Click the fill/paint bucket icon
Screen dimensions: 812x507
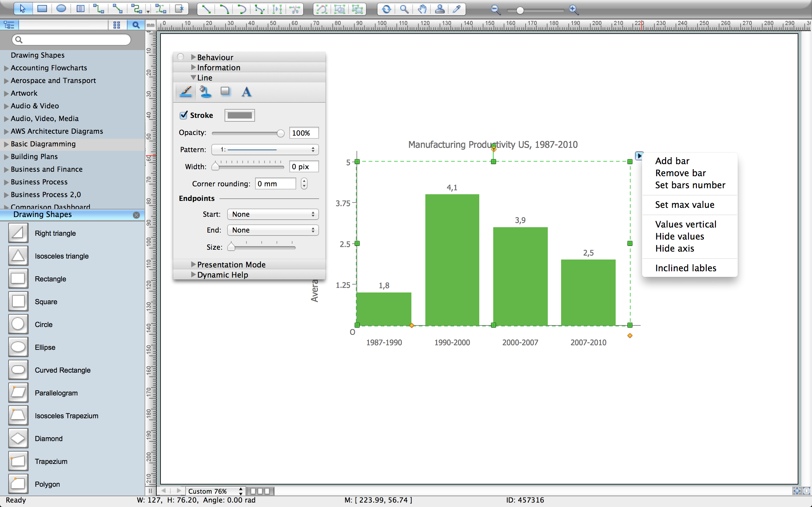click(205, 91)
